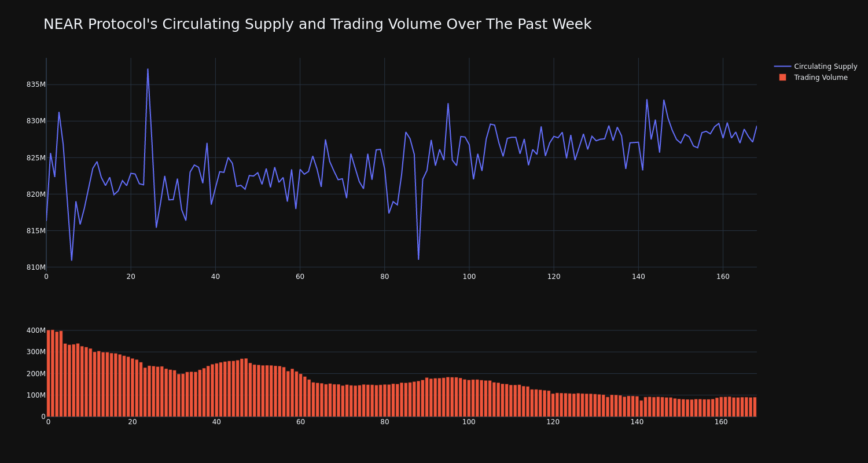The width and height of the screenshot is (868, 463).
Task: Click the 400M volume axis label
Action: (x=36, y=330)
